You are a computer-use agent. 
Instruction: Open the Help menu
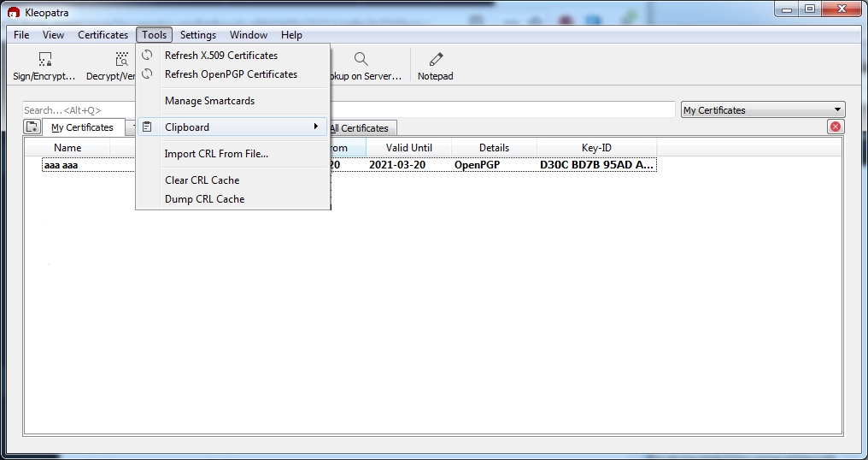(291, 35)
